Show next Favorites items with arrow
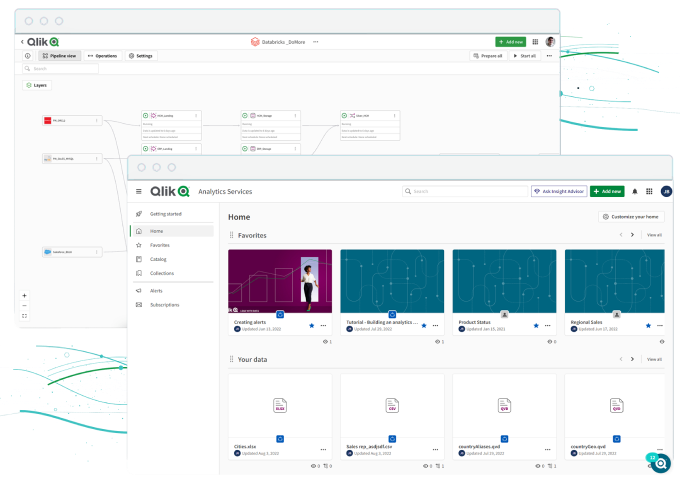This screenshot has height=480, width=680. coord(632,235)
